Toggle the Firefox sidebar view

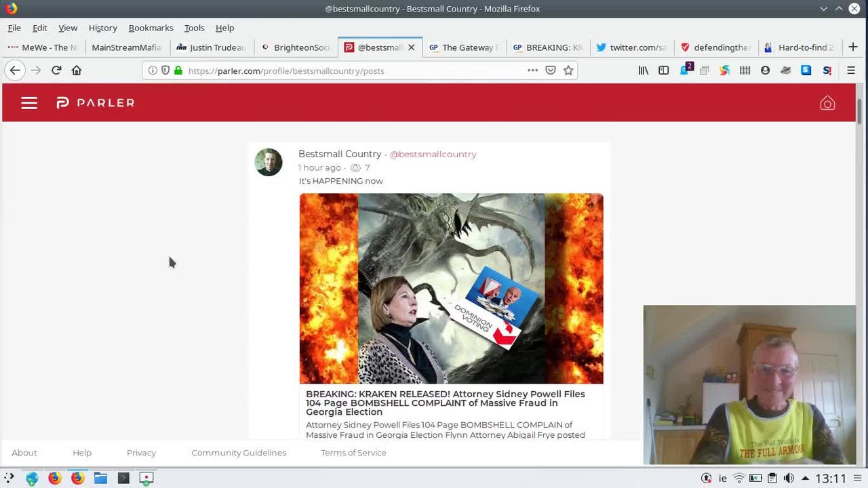click(x=664, y=70)
